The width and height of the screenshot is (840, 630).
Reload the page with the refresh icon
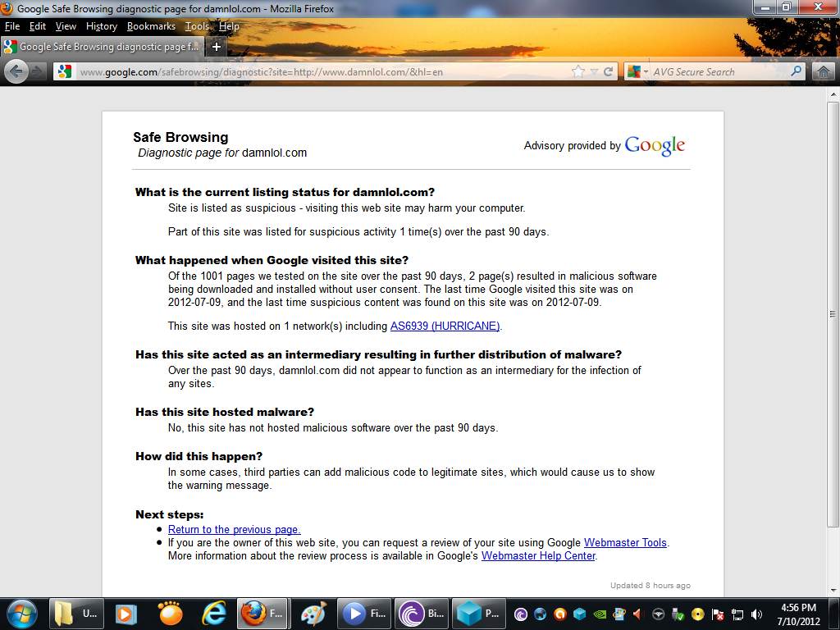click(x=609, y=72)
